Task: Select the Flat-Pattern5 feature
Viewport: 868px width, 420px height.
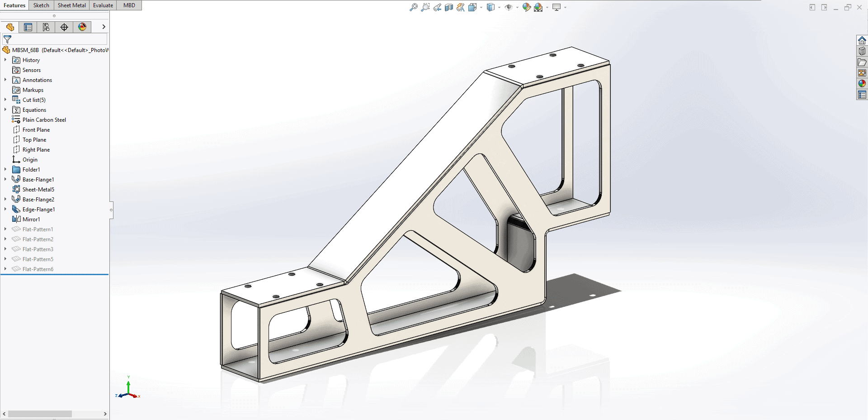Action: point(38,259)
